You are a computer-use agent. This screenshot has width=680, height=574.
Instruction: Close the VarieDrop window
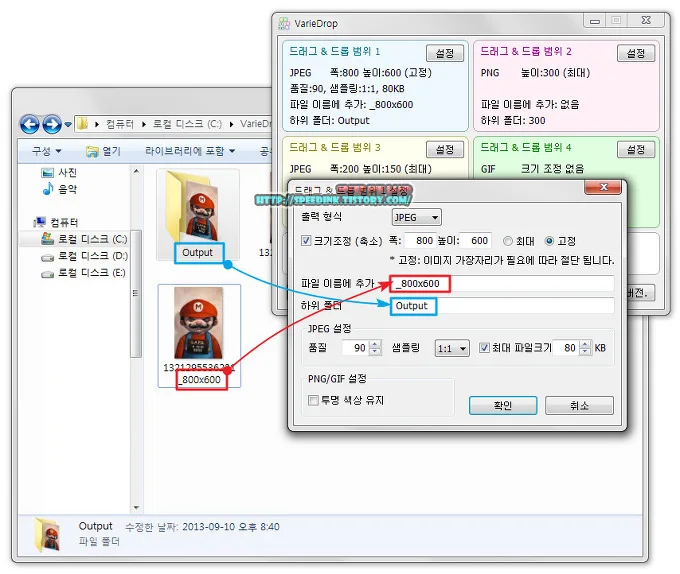[x=646, y=20]
